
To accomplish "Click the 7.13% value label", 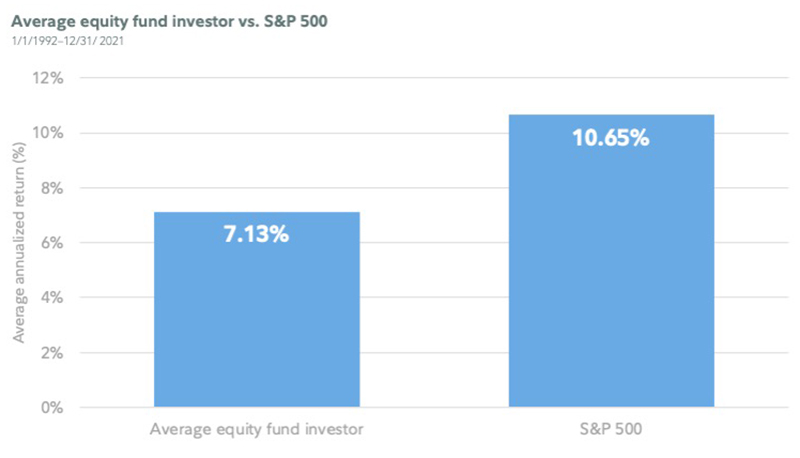I will pyautogui.click(x=256, y=235).
